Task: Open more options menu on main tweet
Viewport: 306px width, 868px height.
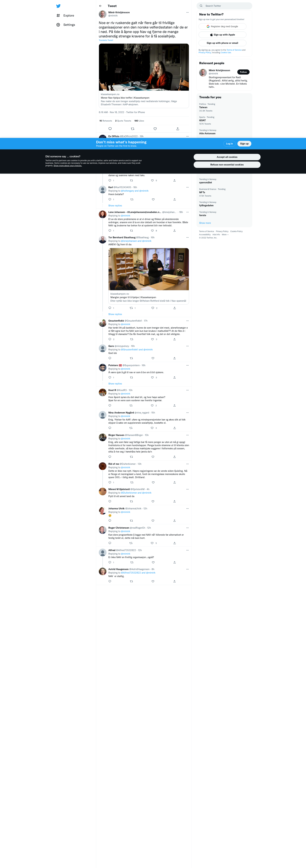Action: click(x=187, y=12)
